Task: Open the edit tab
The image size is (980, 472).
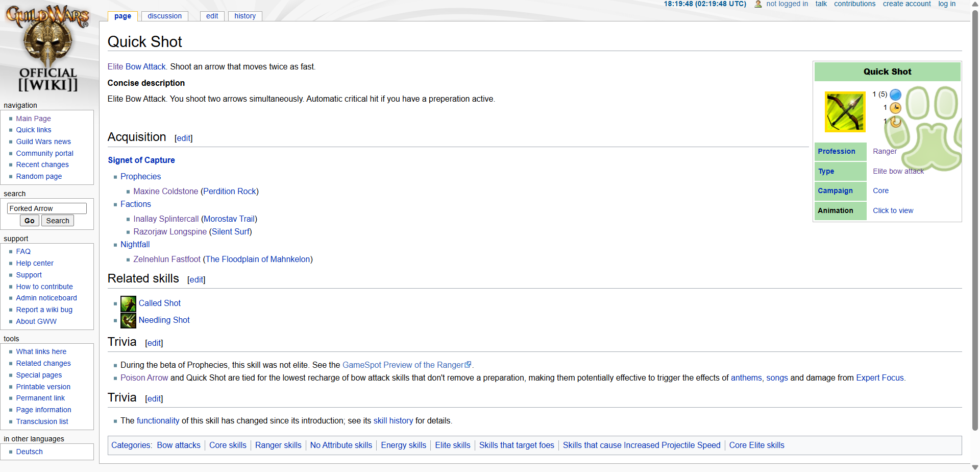Action: pos(212,16)
